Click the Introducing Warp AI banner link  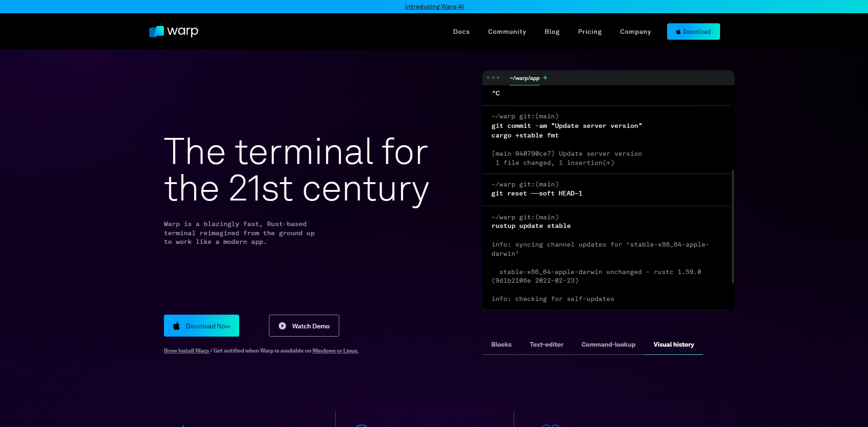pos(434,6)
